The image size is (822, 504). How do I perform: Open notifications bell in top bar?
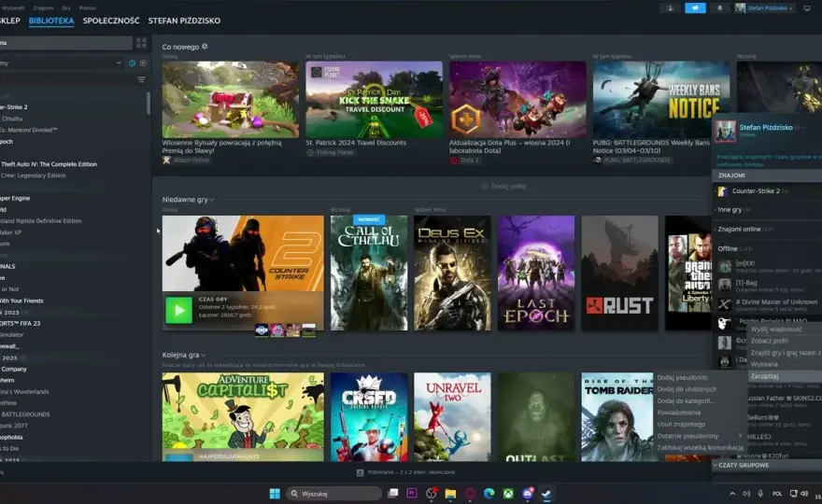coord(720,7)
